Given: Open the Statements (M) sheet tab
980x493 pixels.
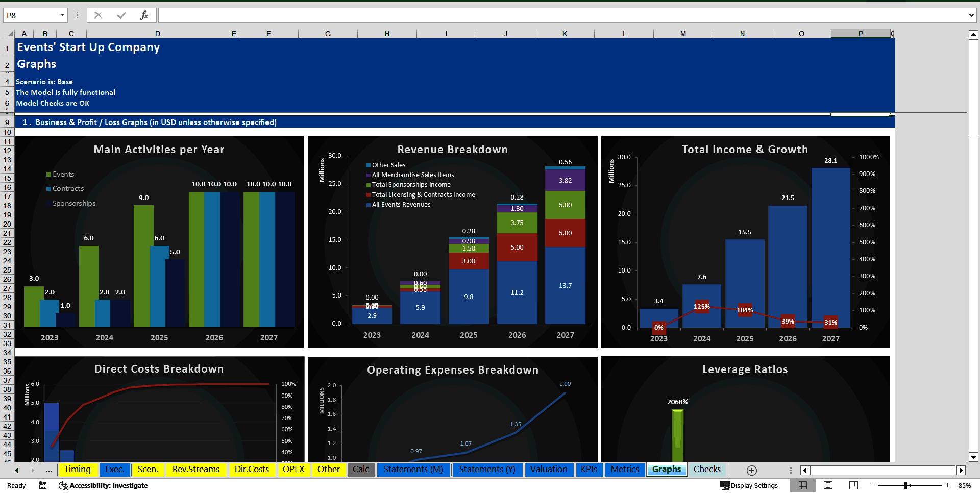Looking at the screenshot, I should point(413,470).
